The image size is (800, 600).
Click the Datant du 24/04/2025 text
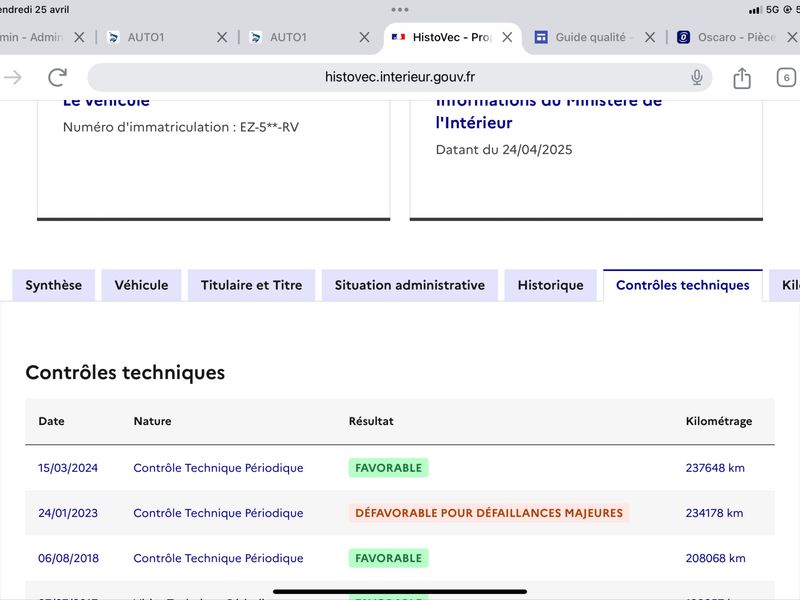click(504, 149)
